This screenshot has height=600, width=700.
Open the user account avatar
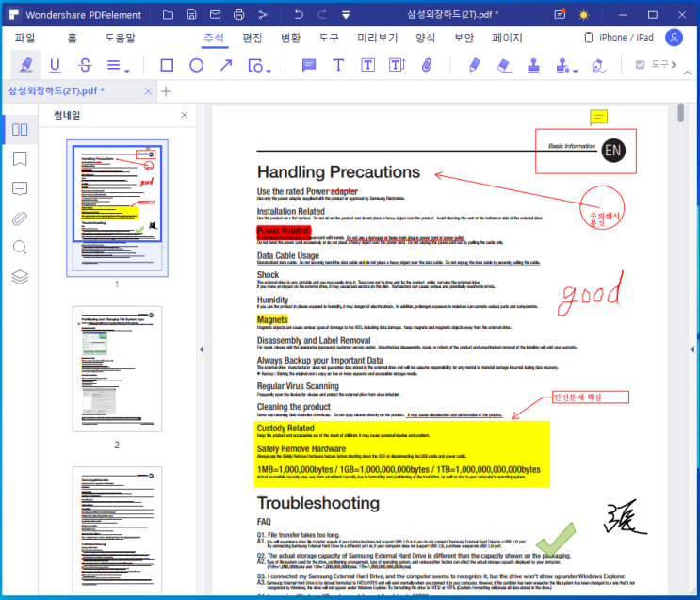click(x=675, y=38)
